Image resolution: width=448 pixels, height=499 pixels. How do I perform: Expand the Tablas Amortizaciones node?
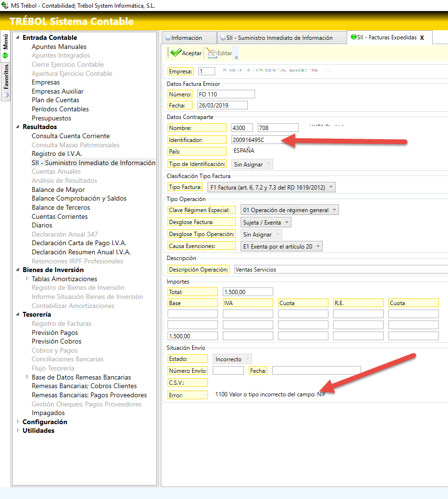27,278
